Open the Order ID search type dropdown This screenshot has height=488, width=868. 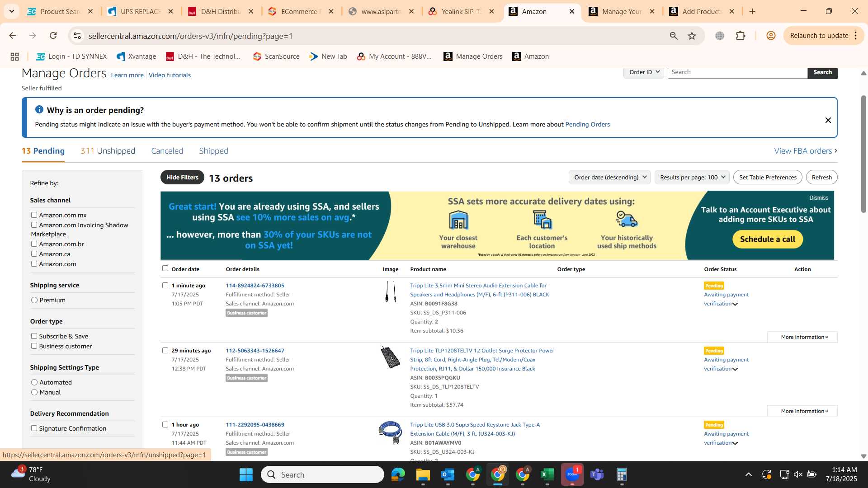(644, 72)
